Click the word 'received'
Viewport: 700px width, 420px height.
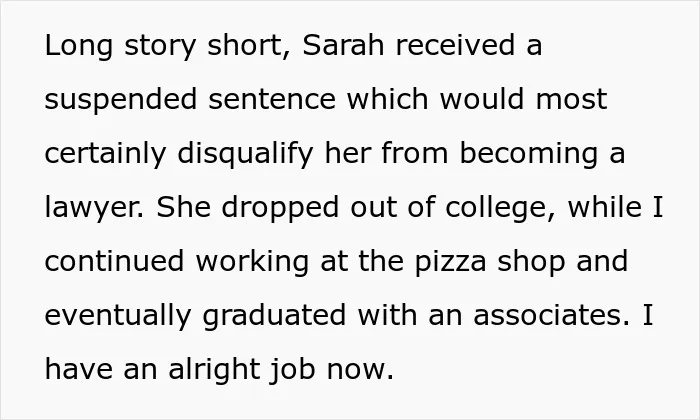tap(455, 45)
